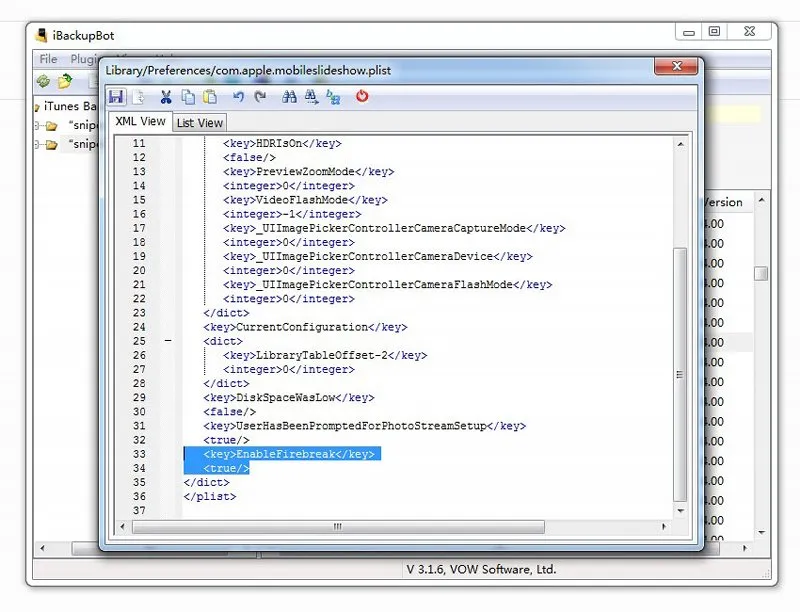Select the second "snip" backup folder

click(x=83, y=144)
